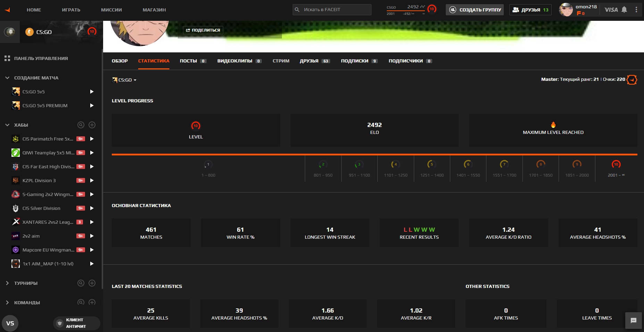Image resolution: width=644 pixels, height=332 pixels.
Task: Click the play arrow for KZPL Division 3
Action: [x=92, y=180]
